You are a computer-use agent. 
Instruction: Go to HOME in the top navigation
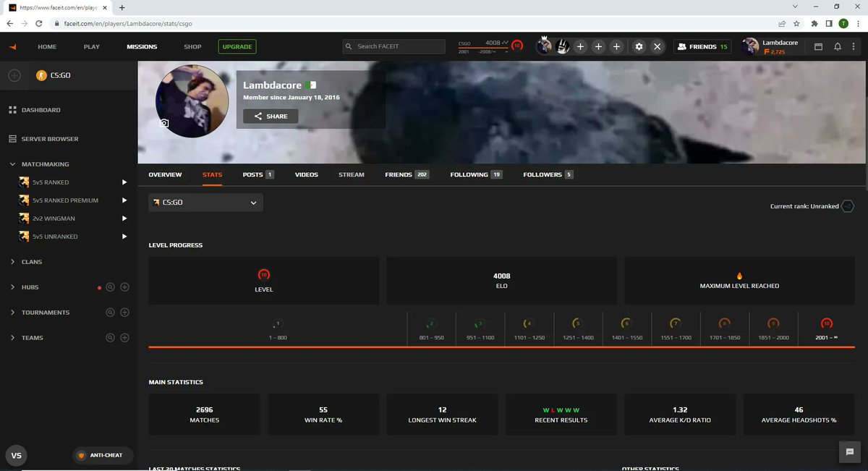point(47,46)
